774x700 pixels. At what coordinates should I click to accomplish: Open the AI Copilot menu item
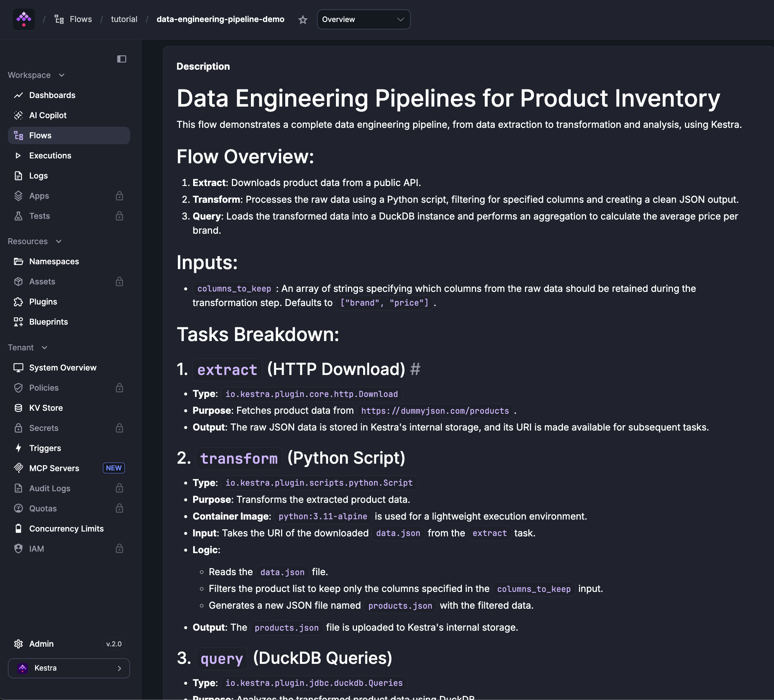(x=69, y=115)
